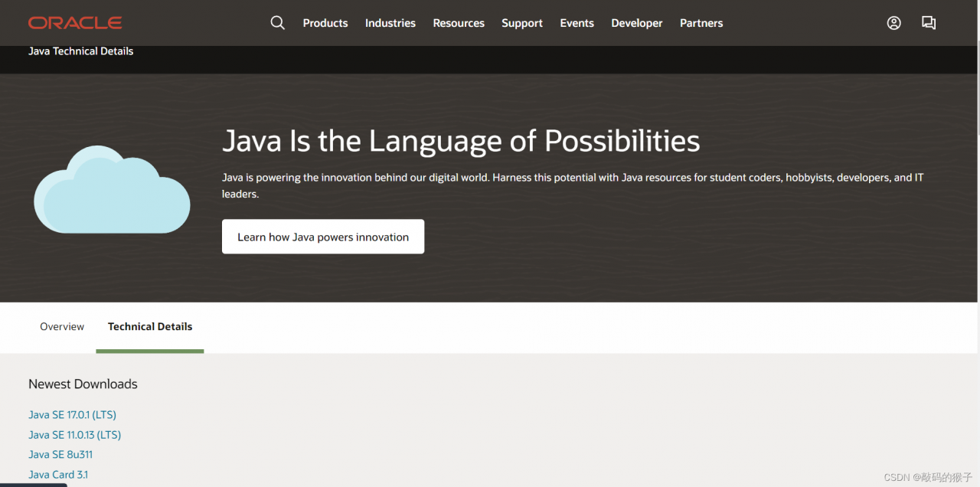The width and height of the screenshot is (980, 487).
Task: Open Java SE 11.0.13 (LTS) download link
Action: pos(75,434)
